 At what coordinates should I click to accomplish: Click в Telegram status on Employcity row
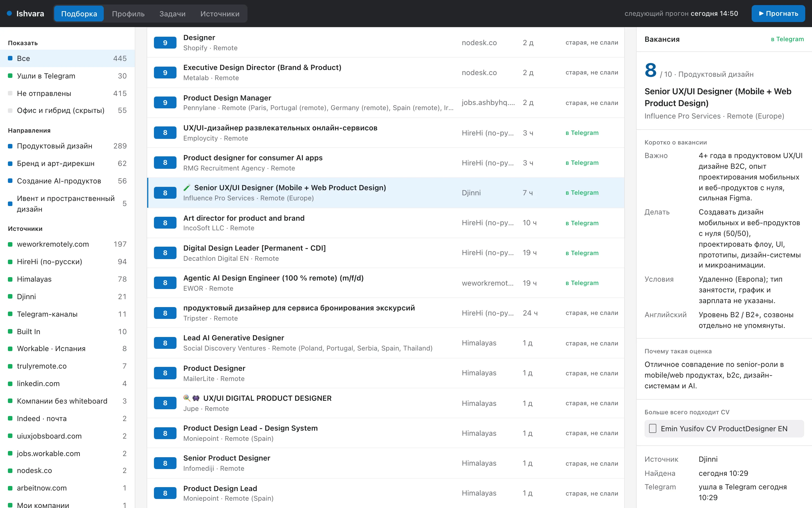(582, 133)
